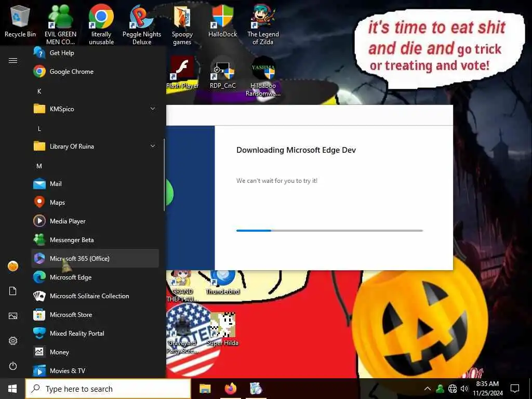
Task: Open Thunderbird desktop shortcut
Action: click(x=222, y=282)
